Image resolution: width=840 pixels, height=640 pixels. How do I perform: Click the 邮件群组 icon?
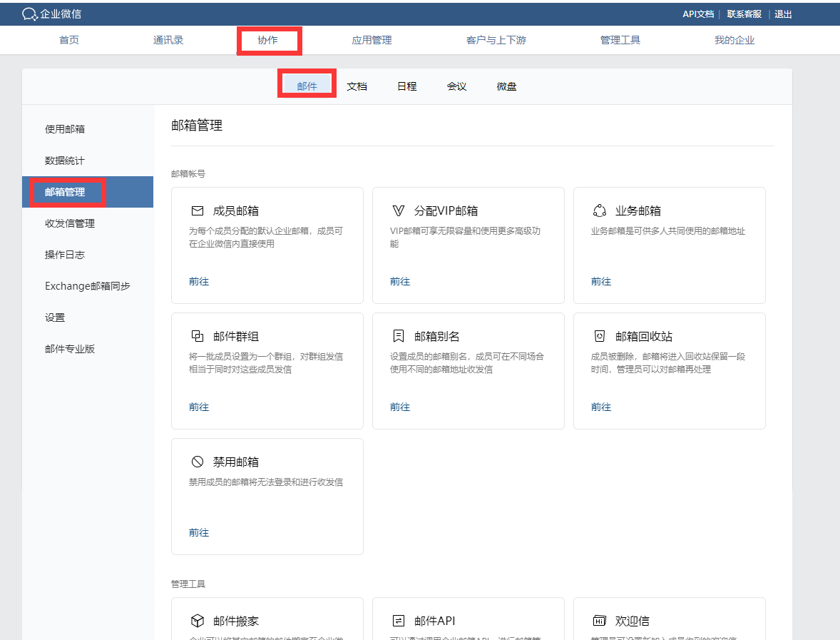tap(198, 336)
